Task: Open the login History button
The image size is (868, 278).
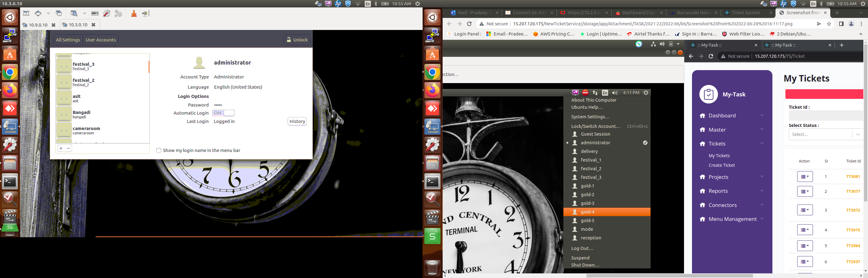Action: coord(297,121)
